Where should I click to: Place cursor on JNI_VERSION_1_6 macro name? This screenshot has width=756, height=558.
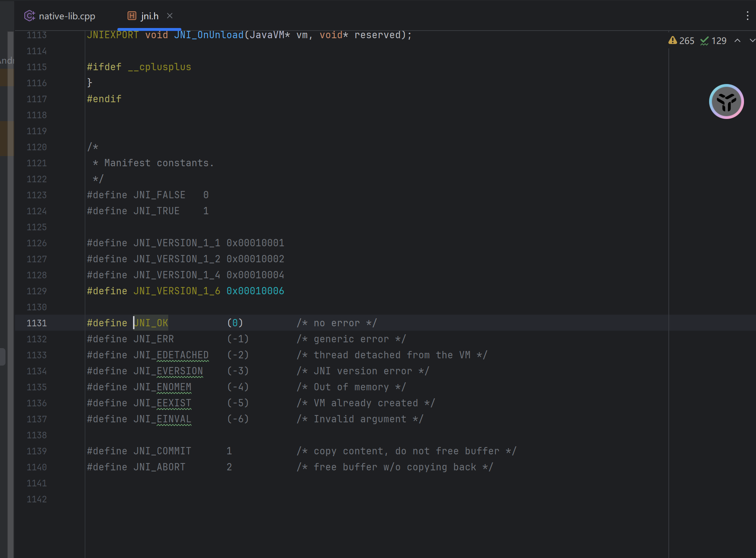click(x=177, y=291)
